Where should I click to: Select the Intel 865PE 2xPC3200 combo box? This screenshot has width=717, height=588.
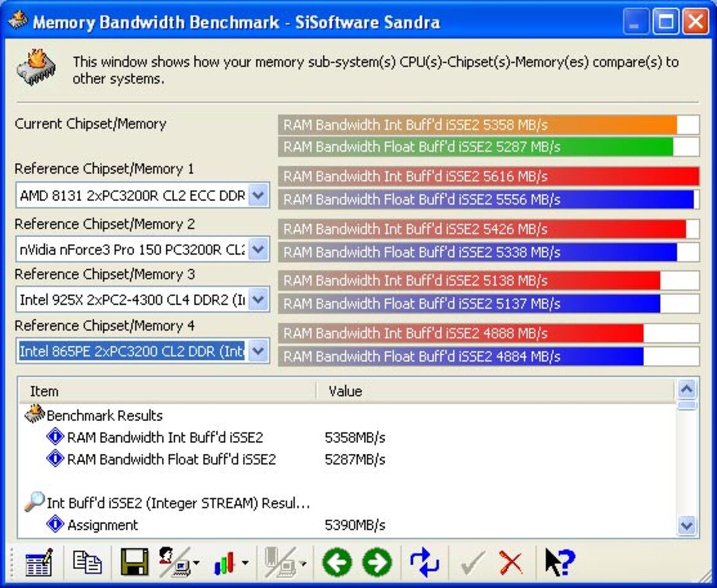[143, 351]
